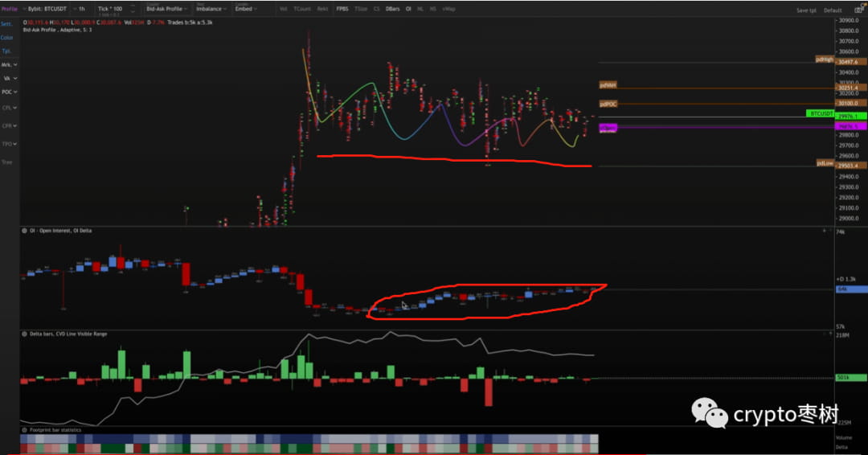Toggle the OI indicator
The image size is (868, 455).
click(408, 9)
